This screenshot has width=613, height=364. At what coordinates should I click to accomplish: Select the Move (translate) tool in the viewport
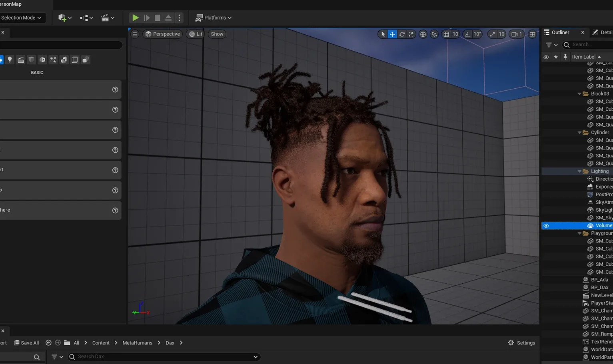click(x=392, y=34)
